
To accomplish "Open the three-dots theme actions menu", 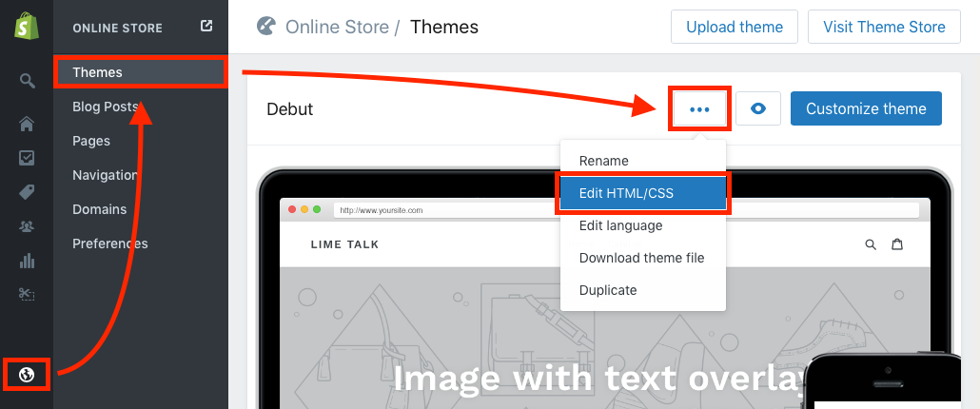I will coord(699,108).
